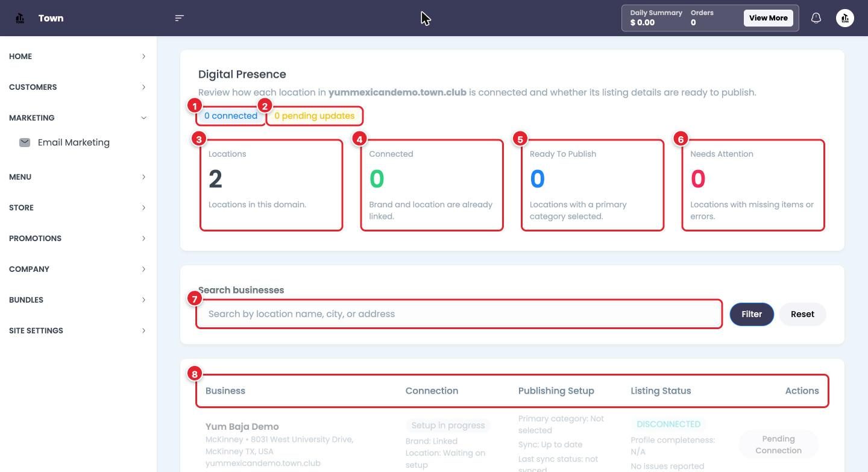Viewport: 868px width, 472px height.
Task: Expand the PROMOTIONS sidebar section
Action: coord(78,238)
